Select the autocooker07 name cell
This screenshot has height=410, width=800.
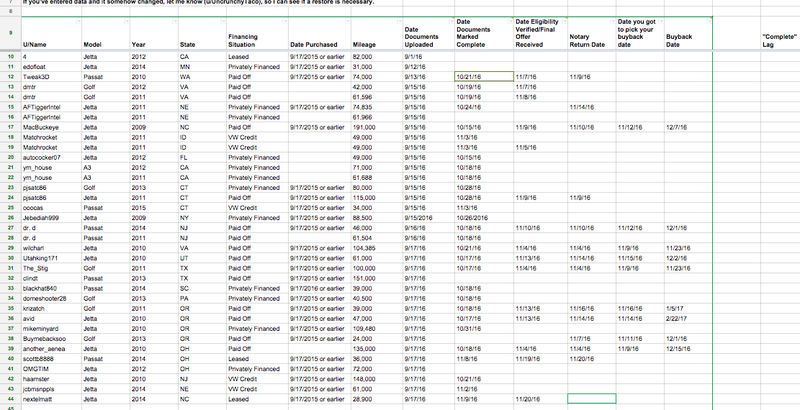pos(51,158)
